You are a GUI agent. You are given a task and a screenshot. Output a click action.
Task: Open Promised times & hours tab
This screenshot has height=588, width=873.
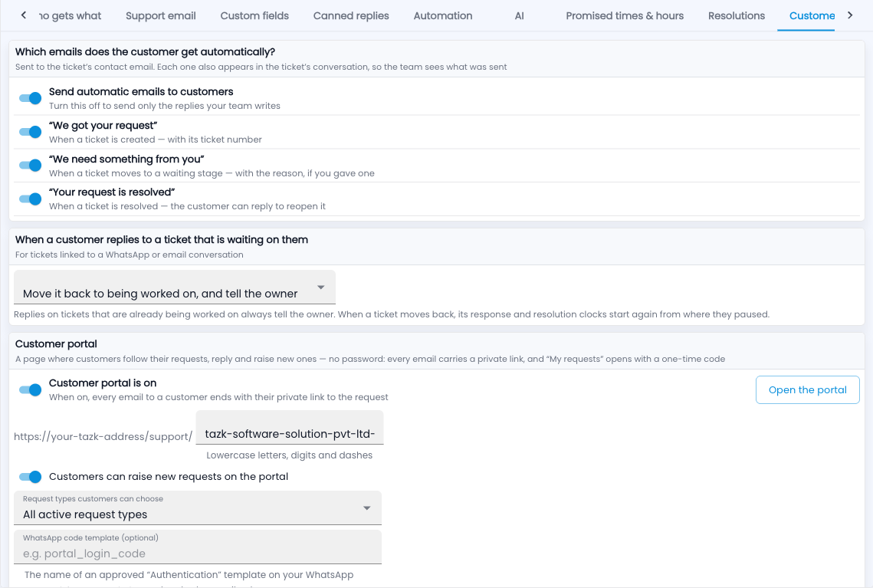click(x=625, y=15)
